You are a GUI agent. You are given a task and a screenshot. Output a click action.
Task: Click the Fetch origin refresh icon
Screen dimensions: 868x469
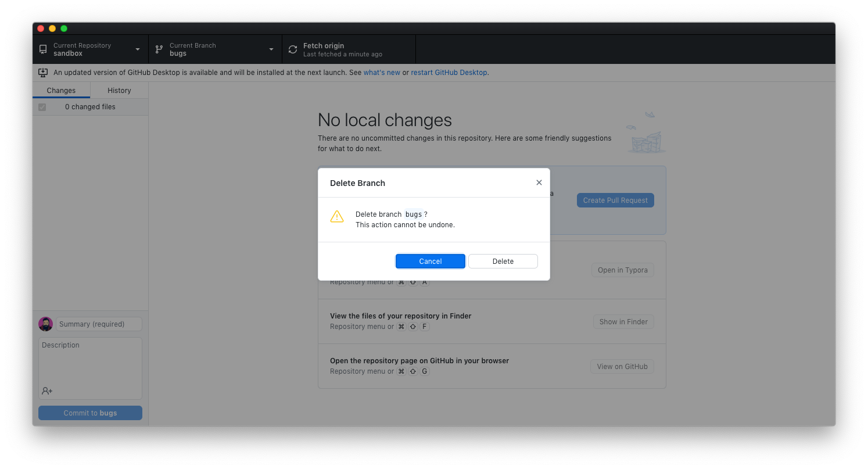[x=292, y=49]
